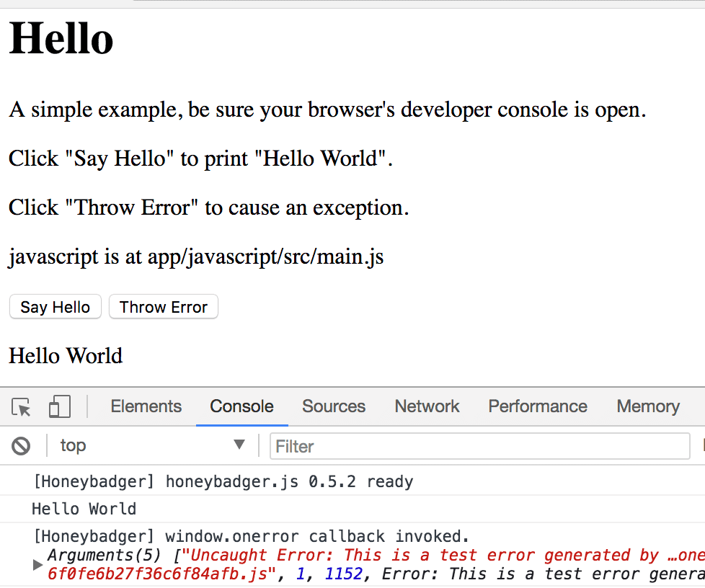The image size is (705, 588).
Task: Switch to the Elements tab
Action: coord(146,406)
